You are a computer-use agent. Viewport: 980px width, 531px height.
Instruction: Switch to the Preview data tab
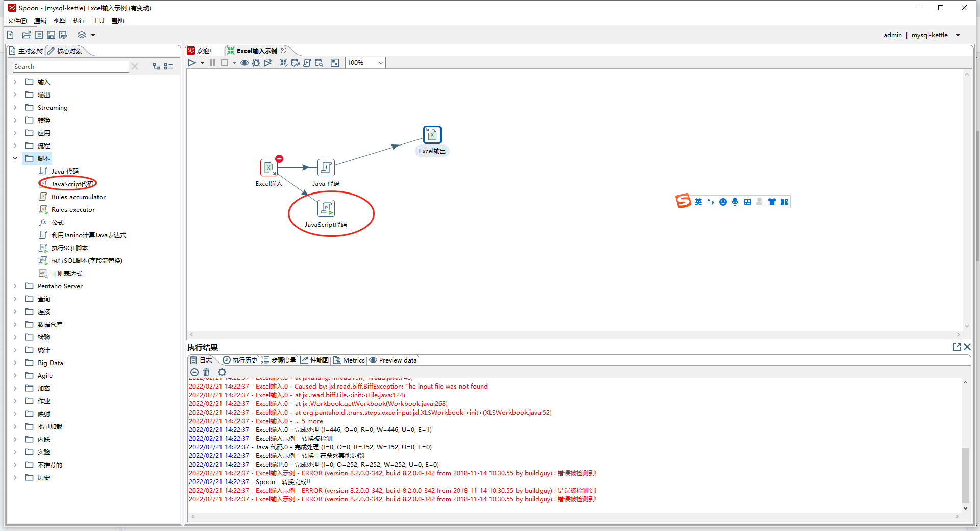click(x=393, y=360)
